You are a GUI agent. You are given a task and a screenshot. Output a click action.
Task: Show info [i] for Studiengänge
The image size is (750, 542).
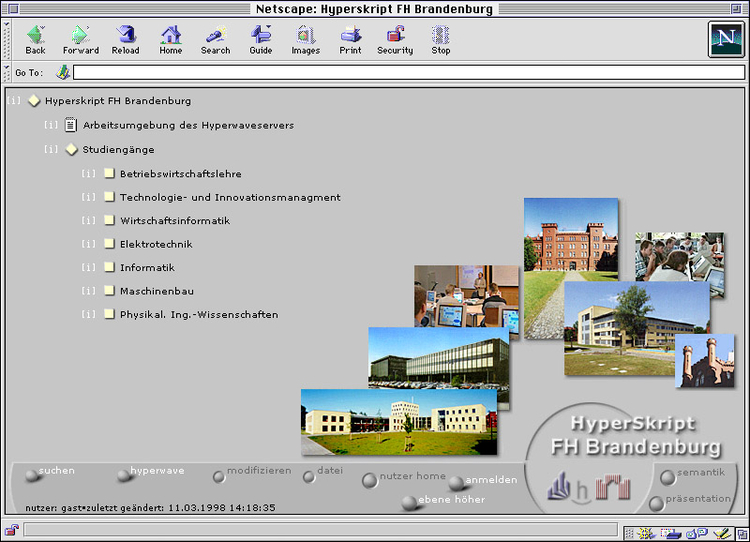[x=51, y=149]
